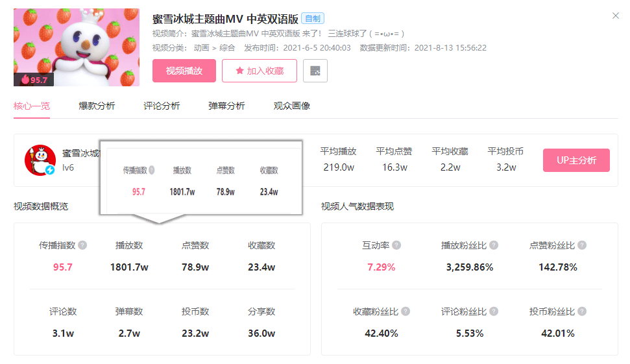Click the 16.3w 平均点赞 value
This screenshot has width=630, height=364.
pyautogui.click(x=394, y=167)
